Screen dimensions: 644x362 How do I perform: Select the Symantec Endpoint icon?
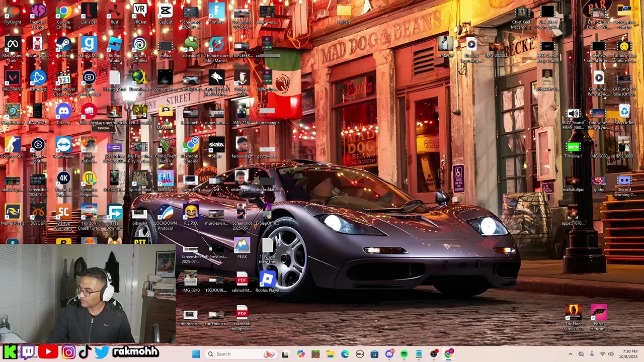(x=89, y=184)
